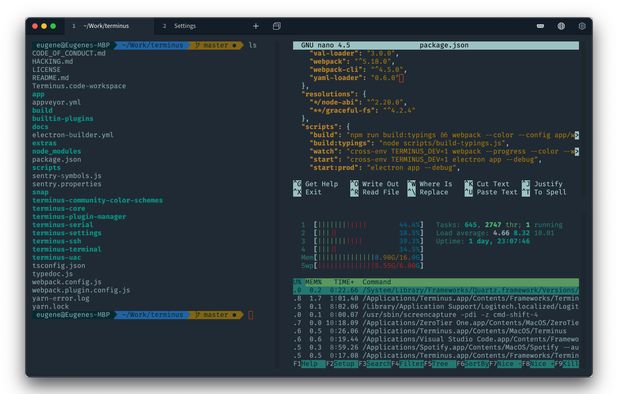Click the "yaml-loader" line in nano
This screenshot has height=394, width=618.
356,78
